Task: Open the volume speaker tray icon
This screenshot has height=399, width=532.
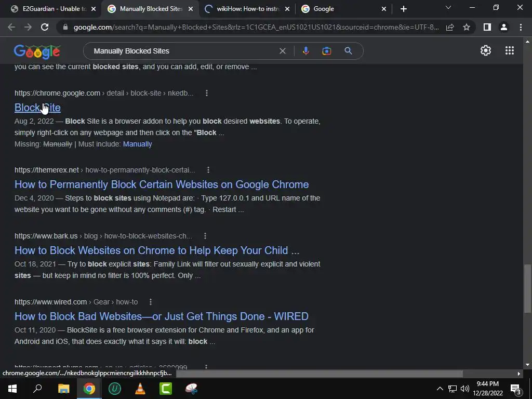Action: click(465, 389)
